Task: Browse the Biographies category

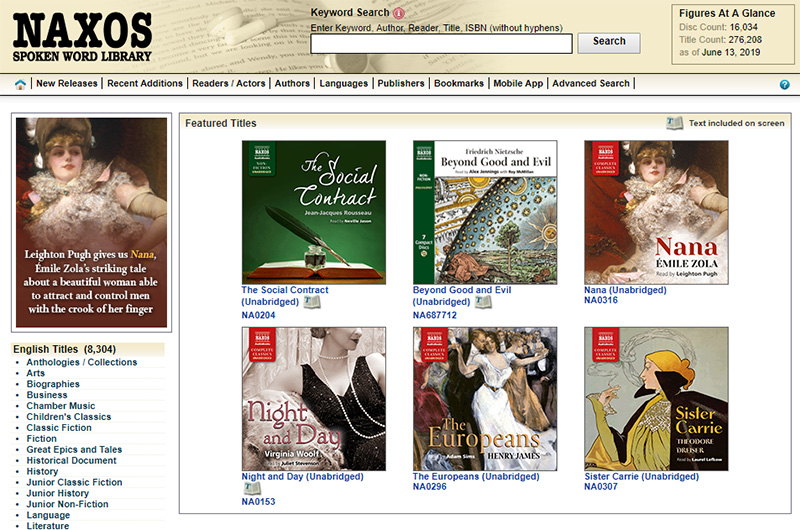Action: pyautogui.click(x=53, y=384)
